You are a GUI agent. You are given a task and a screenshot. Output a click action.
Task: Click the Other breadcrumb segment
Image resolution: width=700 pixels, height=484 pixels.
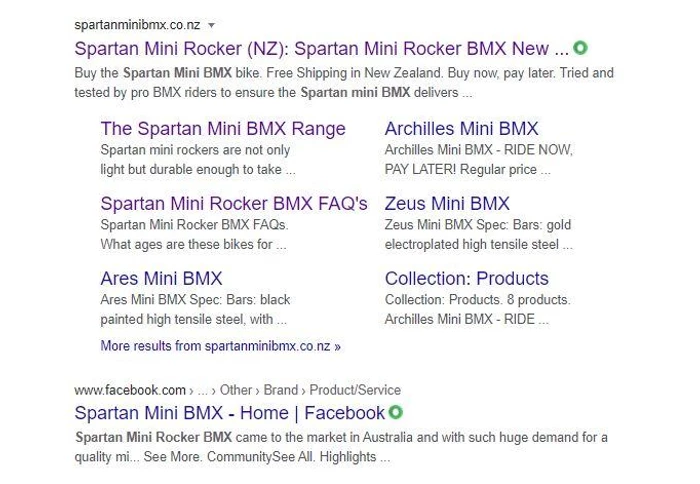tap(236, 390)
